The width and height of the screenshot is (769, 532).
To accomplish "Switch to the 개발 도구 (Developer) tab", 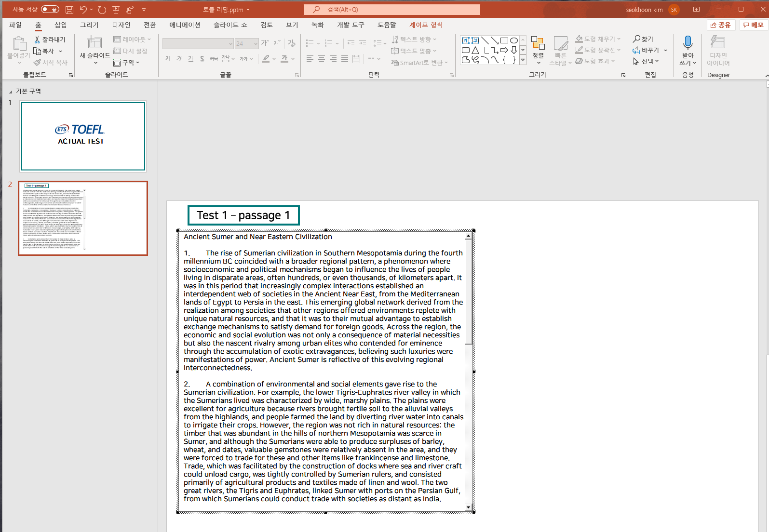I will point(351,25).
